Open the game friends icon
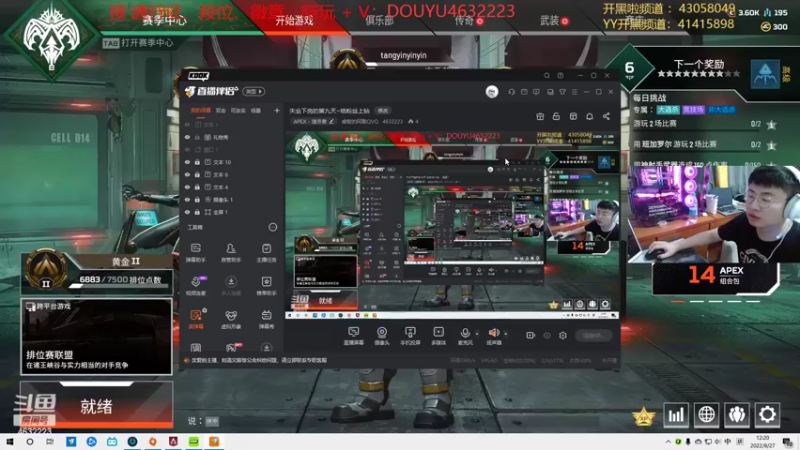Viewport: 800px width, 450px height. [x=737, y=415]
